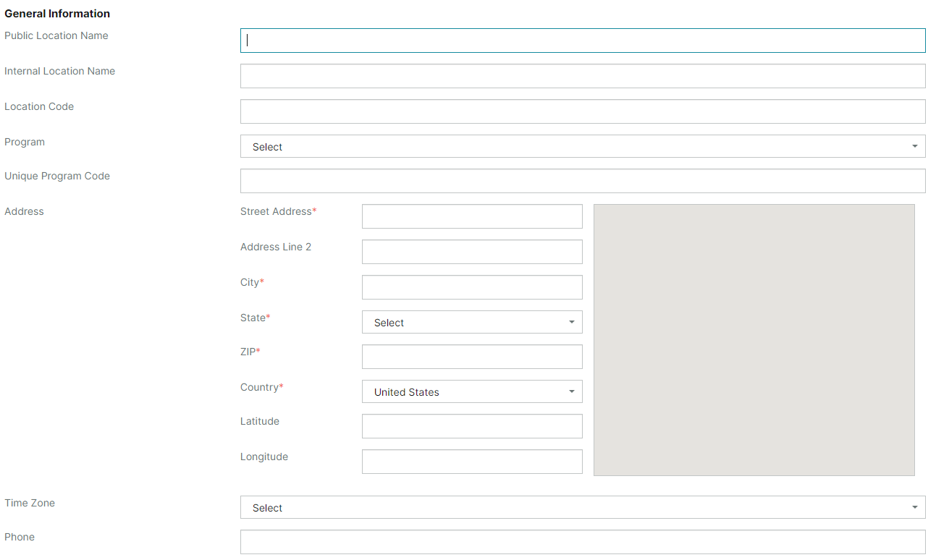Click the Latitude input field
The height and width of the screenshot is (560, 936).
click(x=472, y=426)
